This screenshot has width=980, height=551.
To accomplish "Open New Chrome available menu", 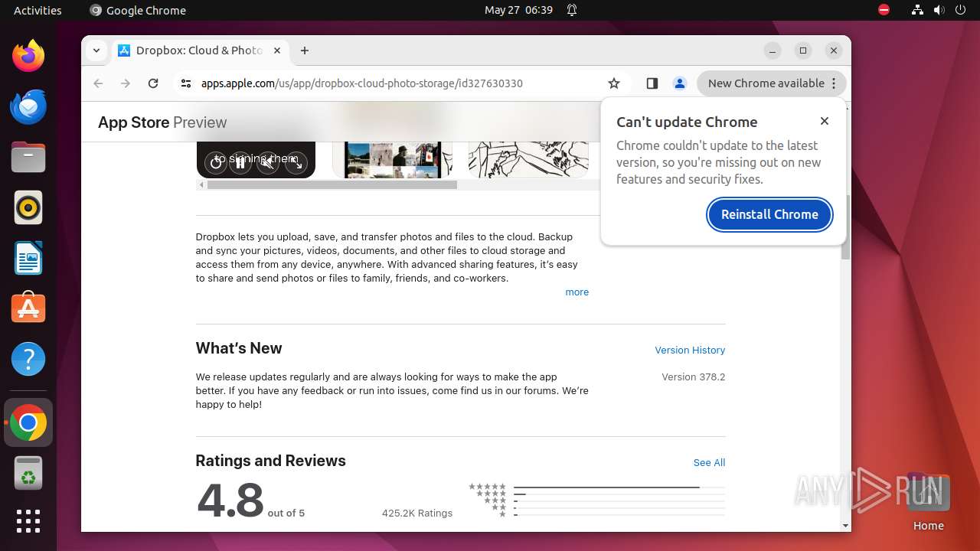I will [x=772, y=83].
